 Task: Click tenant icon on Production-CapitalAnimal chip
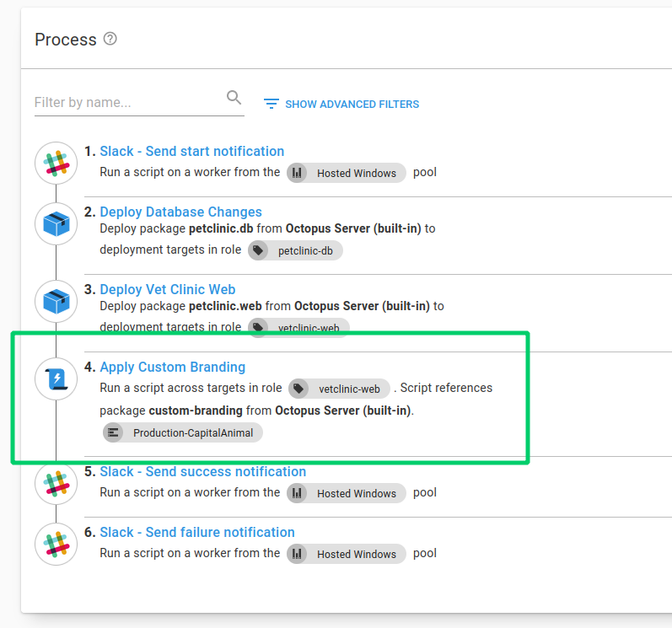click(113, 433)
